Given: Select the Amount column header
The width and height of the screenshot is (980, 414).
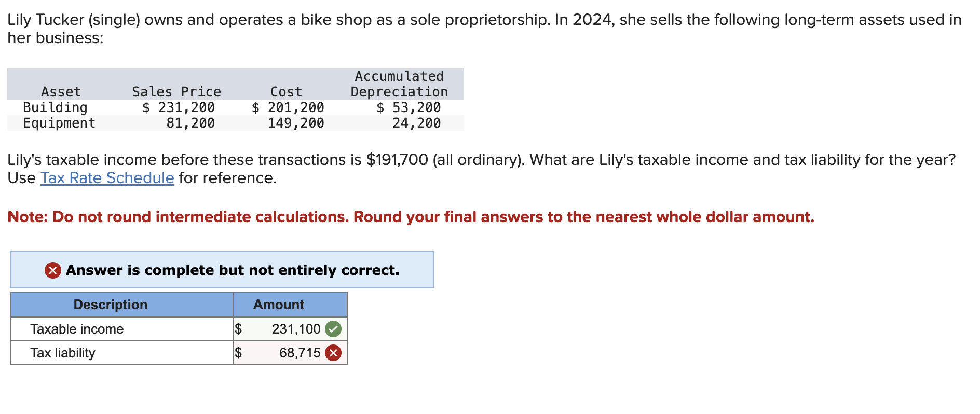Looking at the screenshot, I should point(278,305).
